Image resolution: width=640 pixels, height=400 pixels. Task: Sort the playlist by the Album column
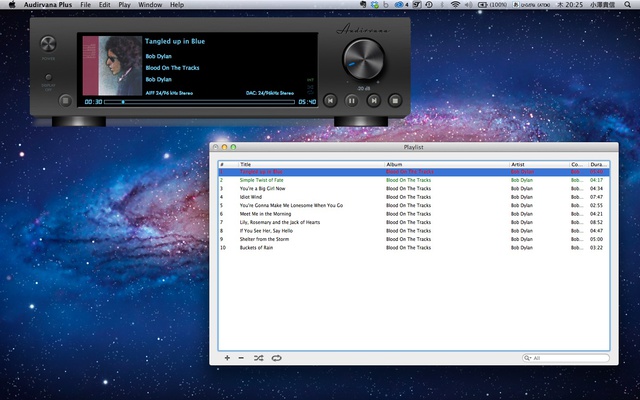tap(446, 164)
